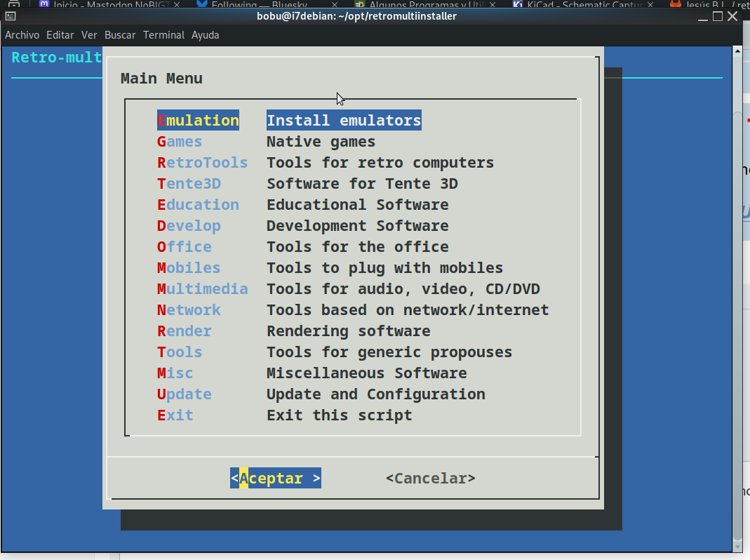Click the terminal window icon in title bar
Viewport: 750px width, 560px height.
click(11, 16)
